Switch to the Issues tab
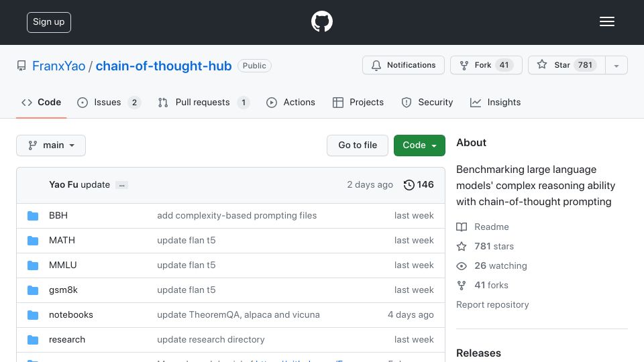Screen dimensions: 644x362 (109, 102)
